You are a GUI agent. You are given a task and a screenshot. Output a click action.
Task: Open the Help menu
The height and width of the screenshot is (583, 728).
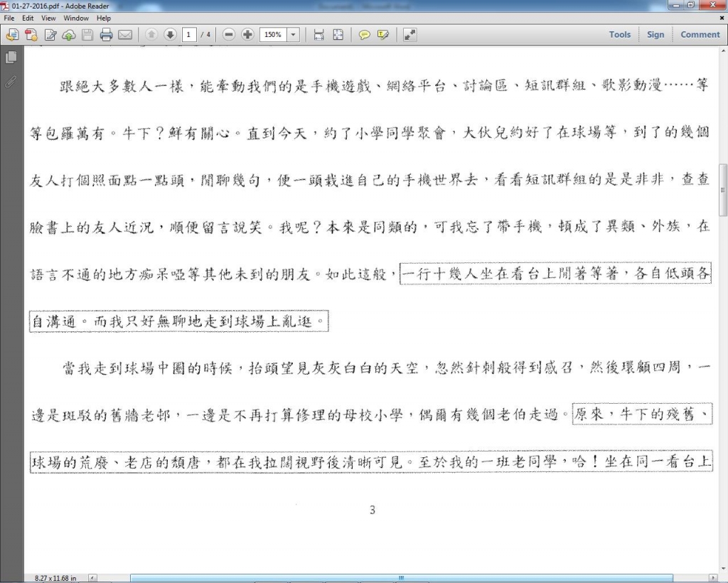coord(104,18)
